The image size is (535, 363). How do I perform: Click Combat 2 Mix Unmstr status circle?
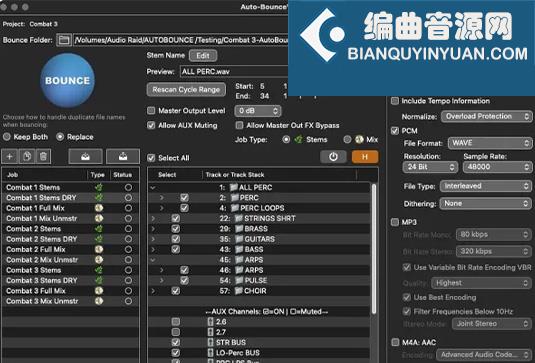128,260
